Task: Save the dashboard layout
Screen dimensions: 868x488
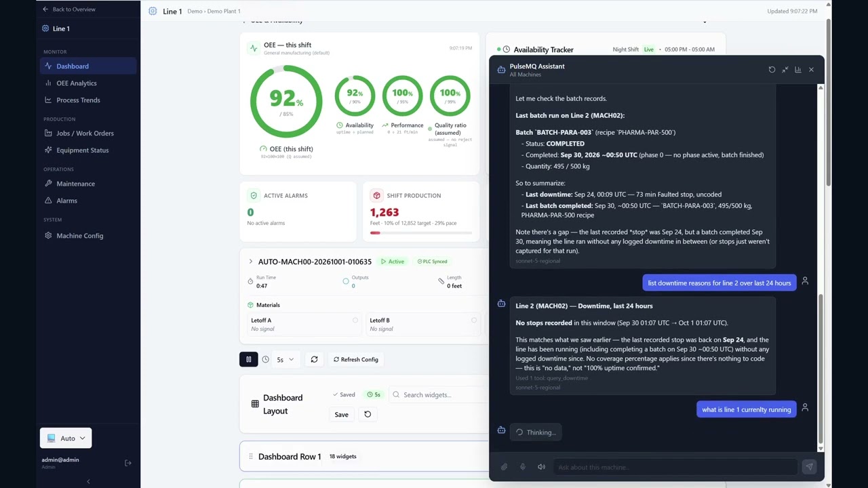Action: click(x=341, y=415)
